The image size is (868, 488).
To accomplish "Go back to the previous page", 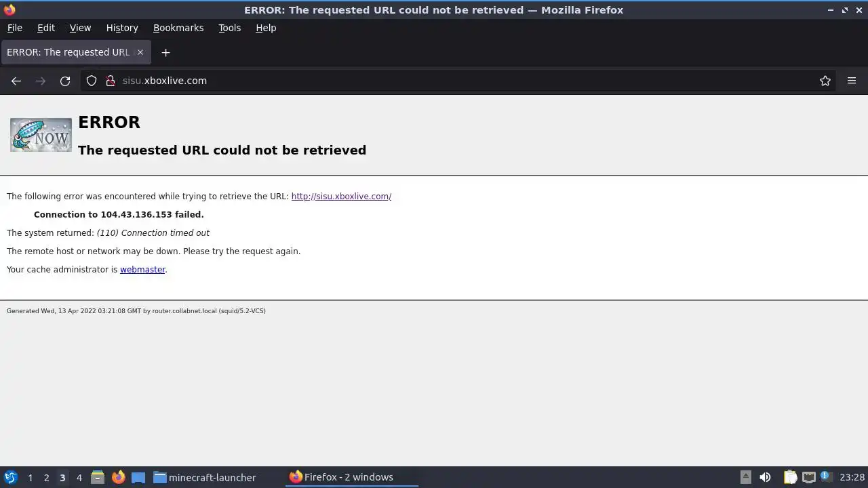I will coord(16,81).
